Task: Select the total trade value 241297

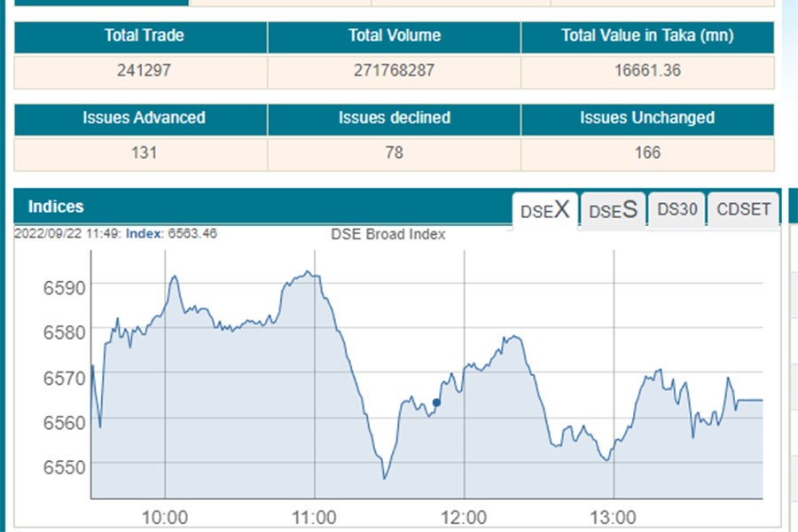Action: 144,71
